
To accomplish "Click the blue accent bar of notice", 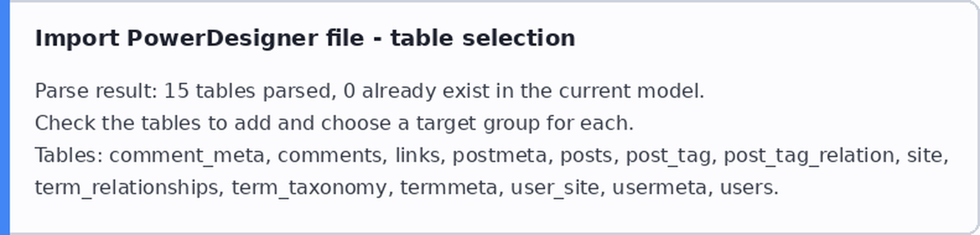I will 5,117.
